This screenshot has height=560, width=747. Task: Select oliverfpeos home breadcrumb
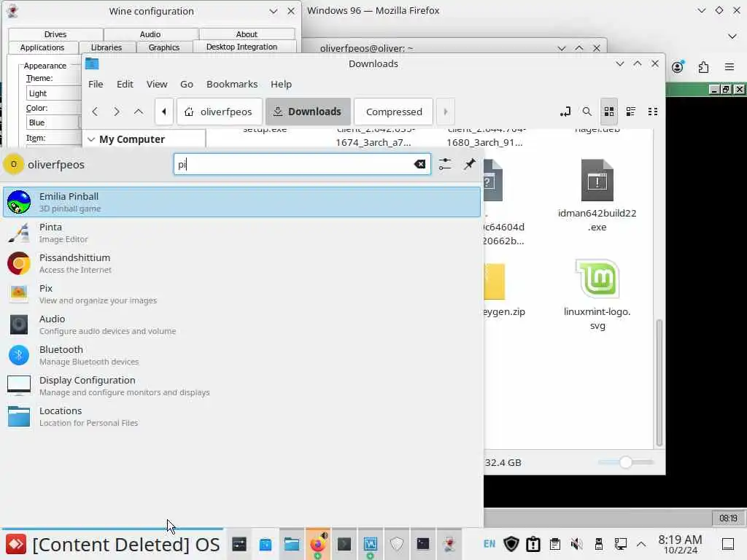[x=219, y=112]
